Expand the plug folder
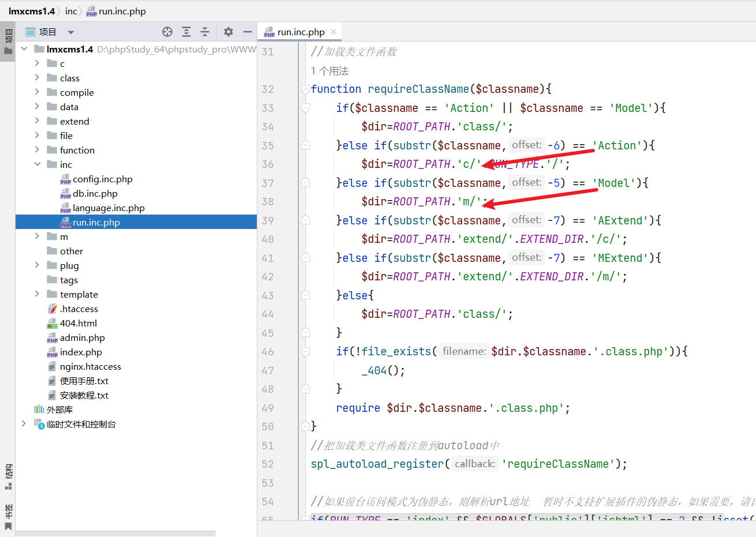 (x=37, y=265)
